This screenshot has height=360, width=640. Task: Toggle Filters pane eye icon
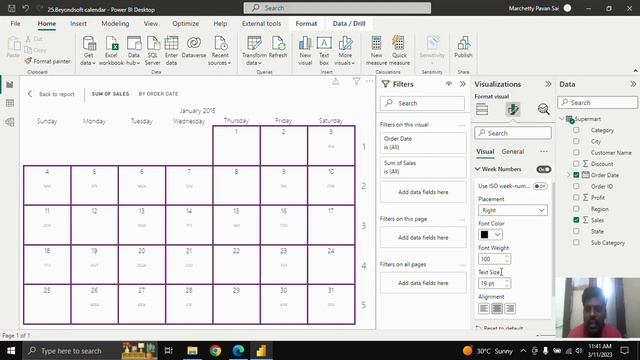(x=449, y=84)
